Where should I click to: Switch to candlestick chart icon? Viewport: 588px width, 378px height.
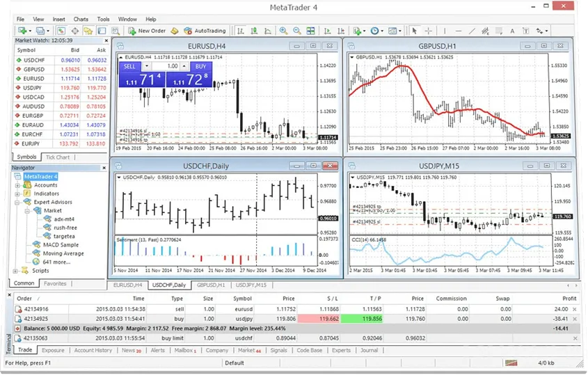pos(254,31)
